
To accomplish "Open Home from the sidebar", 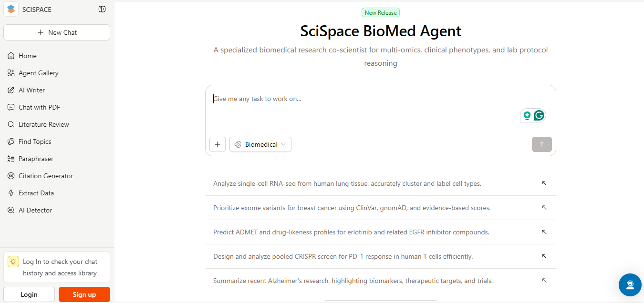I will click(x=27, y=56).
